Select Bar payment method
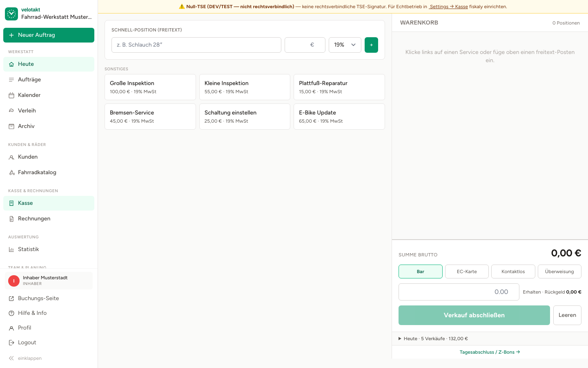 pyautogui.click(x=421, y=272)
